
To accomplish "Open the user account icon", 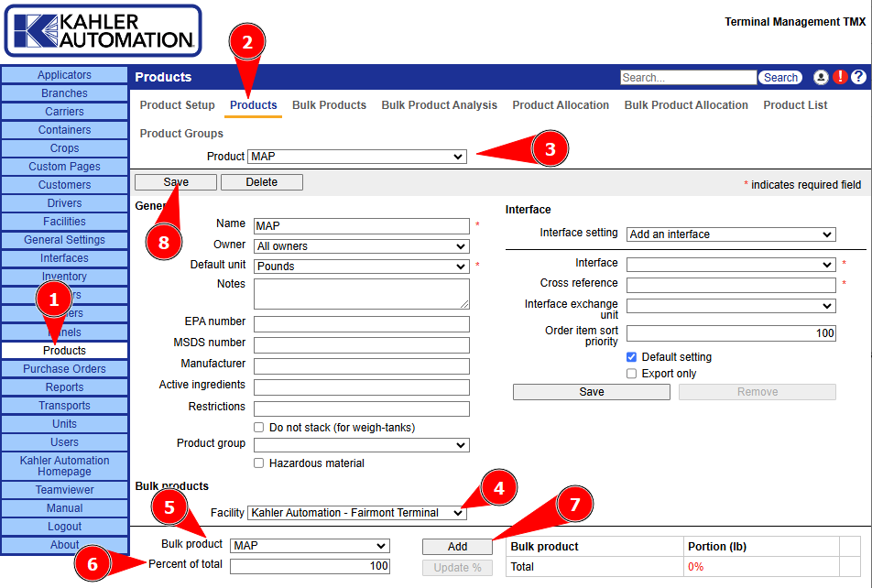I will pyautogui.click(x=821, y=77).
